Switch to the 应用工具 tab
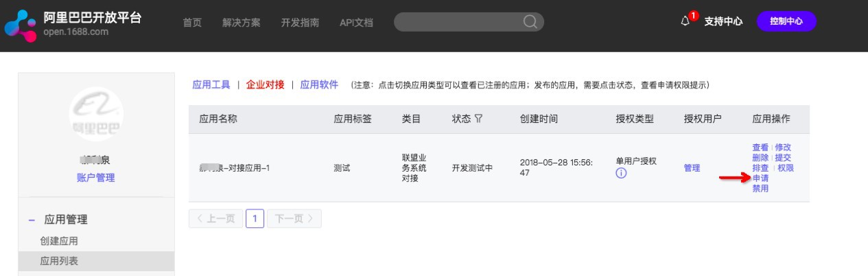Screen dimensions: 868x276 (x=211, y=85)
